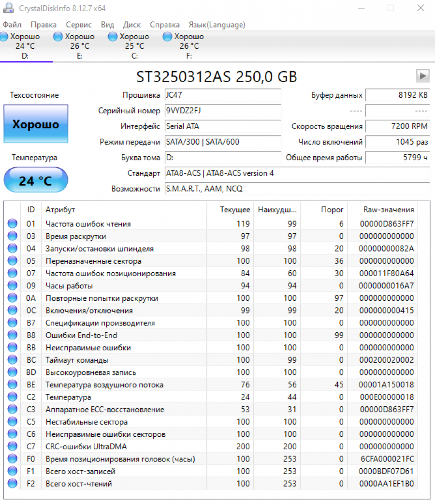This screenshot has width=435, height=504.
Task: Open the Диск menu
Action: click(x=132, y=25)
